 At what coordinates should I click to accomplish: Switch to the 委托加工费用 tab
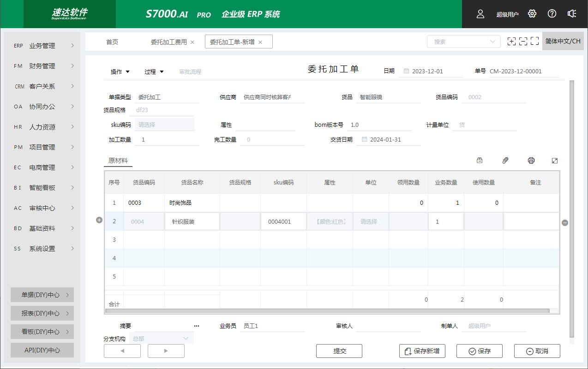(x=169, y=42)
